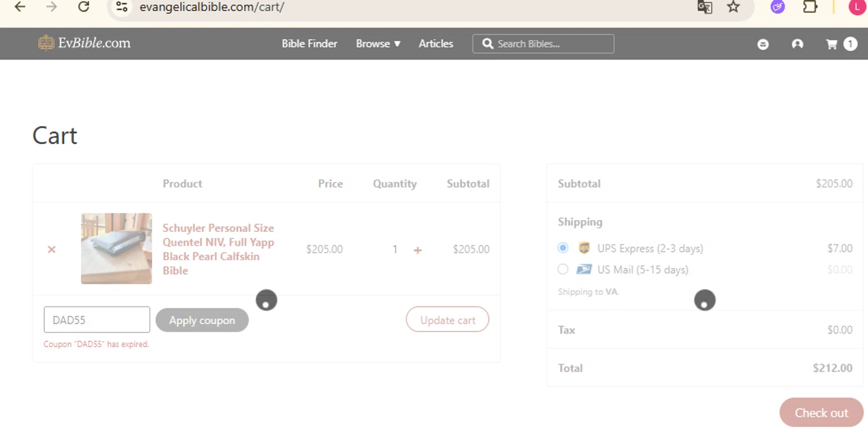Open the purple extension icon
Viewport: 868px width, 447px height.
click(x=778, y=7)
